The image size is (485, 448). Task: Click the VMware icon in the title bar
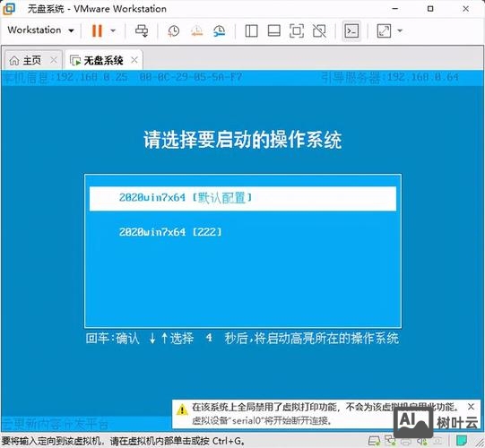(x=9, y=8)
